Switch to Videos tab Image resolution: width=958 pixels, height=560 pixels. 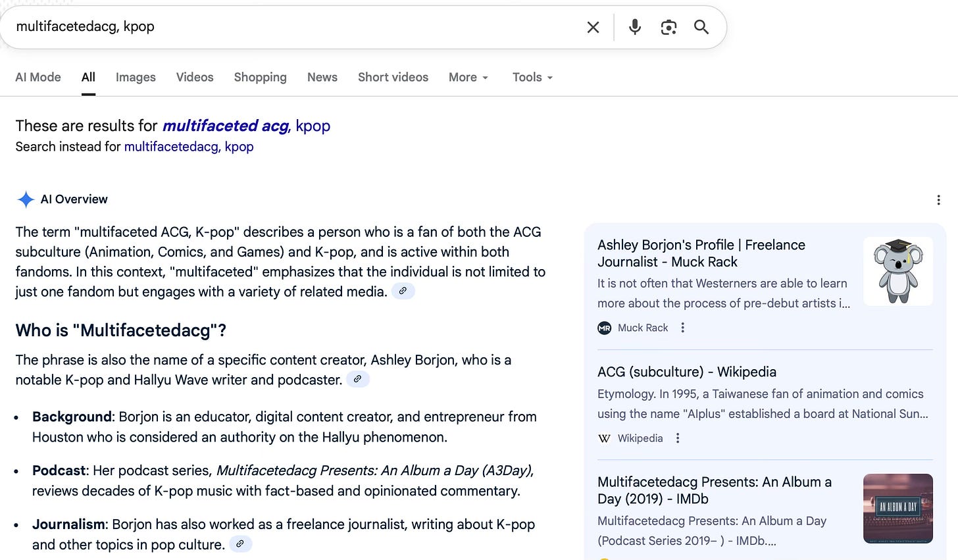[195, 77]
